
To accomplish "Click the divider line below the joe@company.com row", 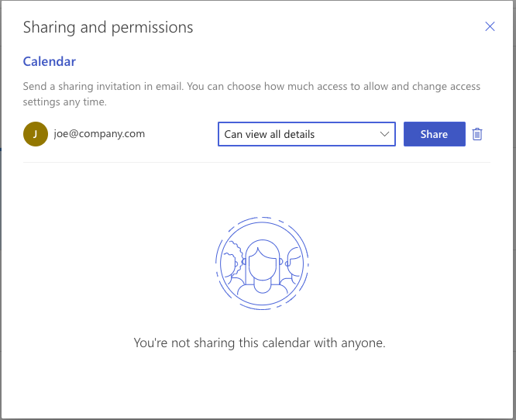I will (256, 162).
